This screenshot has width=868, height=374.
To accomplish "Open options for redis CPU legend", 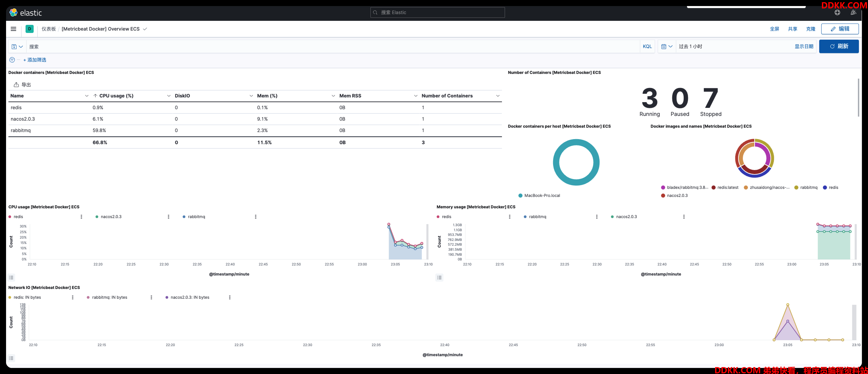I will pos(81,216).
